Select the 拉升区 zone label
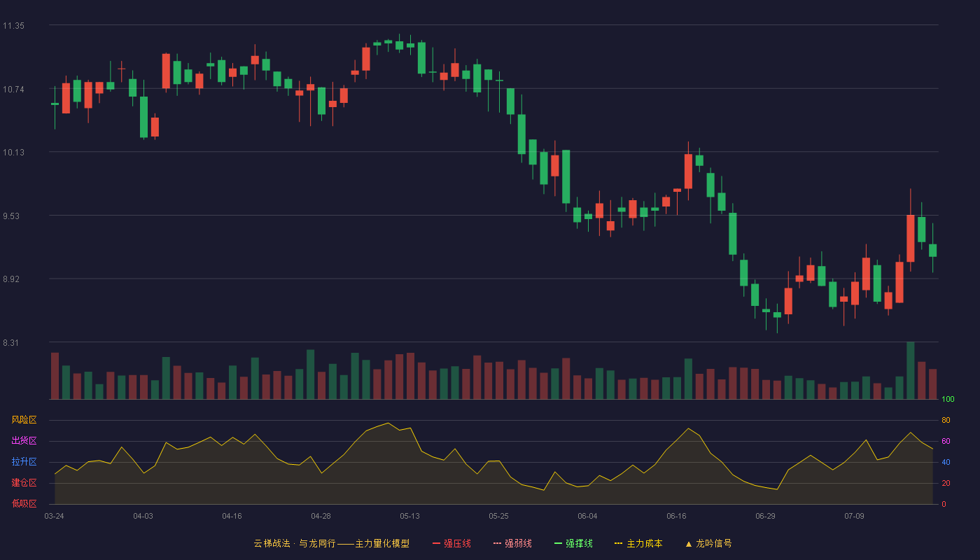This screenshot has width=980, height=560. (24, 462)
